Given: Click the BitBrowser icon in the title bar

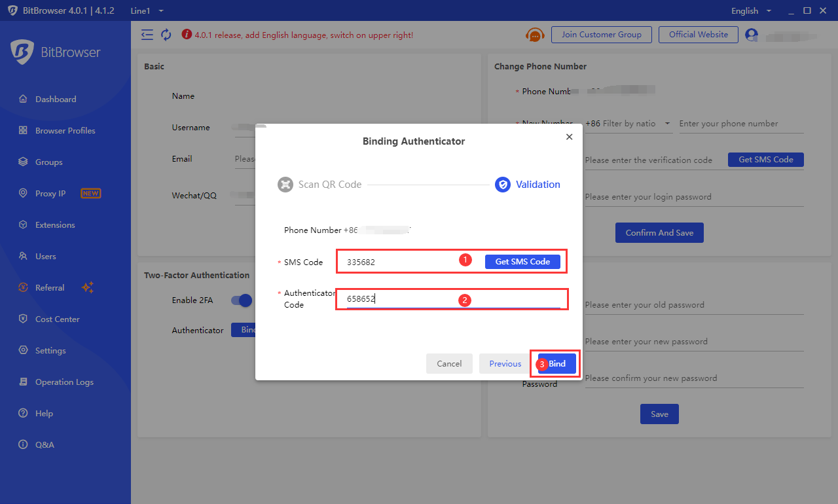Looking at the screenshot, I should tap(12, 10).
